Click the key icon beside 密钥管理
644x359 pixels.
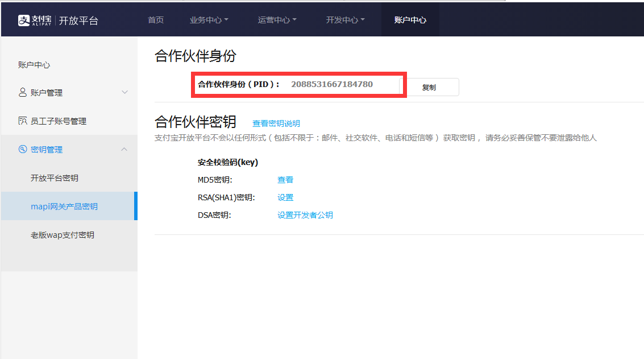point(23,149)
